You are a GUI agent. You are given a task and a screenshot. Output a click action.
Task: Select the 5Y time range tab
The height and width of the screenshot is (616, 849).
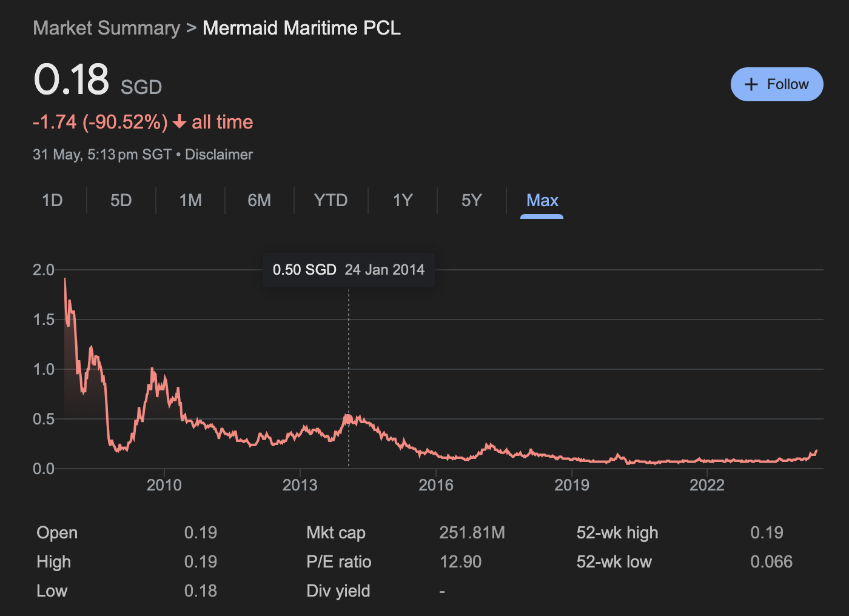[472, 201]
